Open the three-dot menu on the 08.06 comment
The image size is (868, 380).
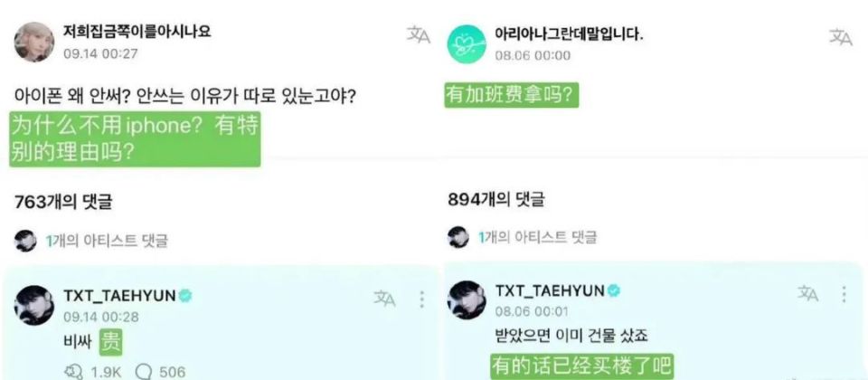[x=844, y=294]
